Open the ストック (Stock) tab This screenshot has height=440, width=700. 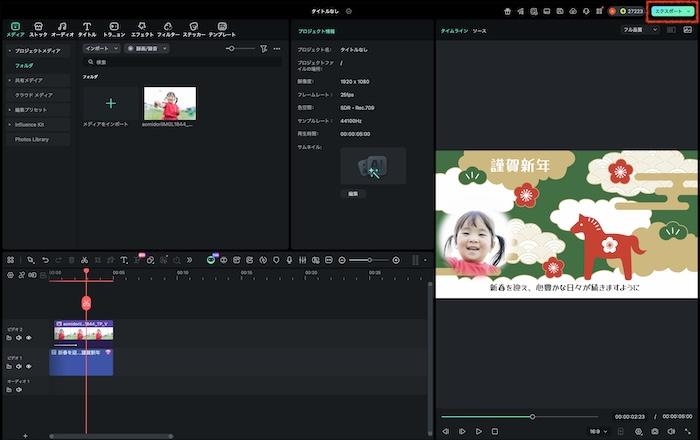pyautogui.click(x=38, y=29)
